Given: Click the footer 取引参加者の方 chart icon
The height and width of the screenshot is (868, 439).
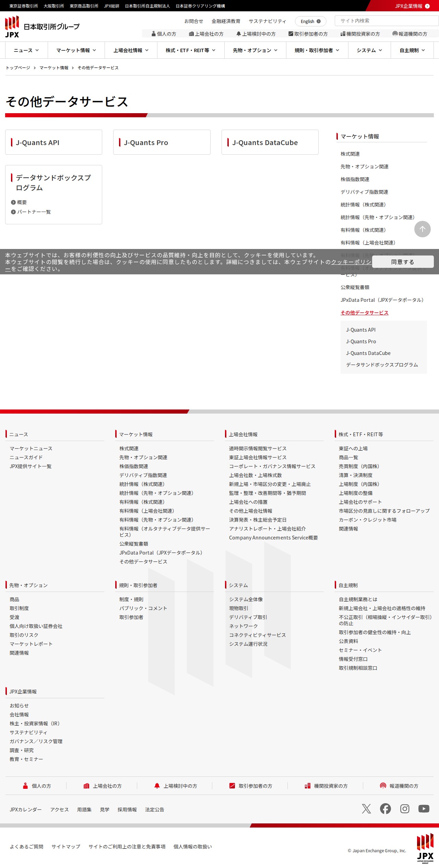Looking at the screenshot, I should click(x=232, y=786).
